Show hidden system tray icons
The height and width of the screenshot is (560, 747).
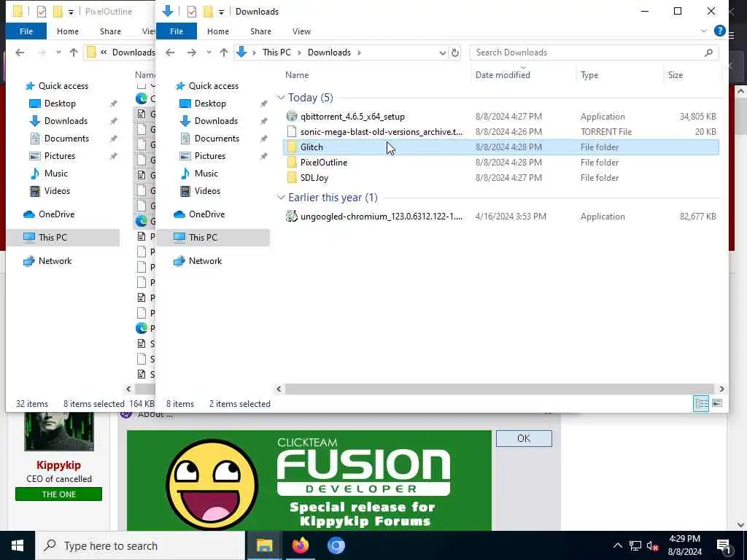click(x=617, y=545)
